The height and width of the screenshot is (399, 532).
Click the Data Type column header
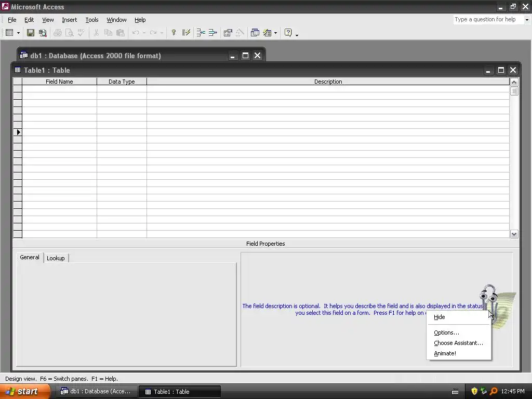coord(122,82)
